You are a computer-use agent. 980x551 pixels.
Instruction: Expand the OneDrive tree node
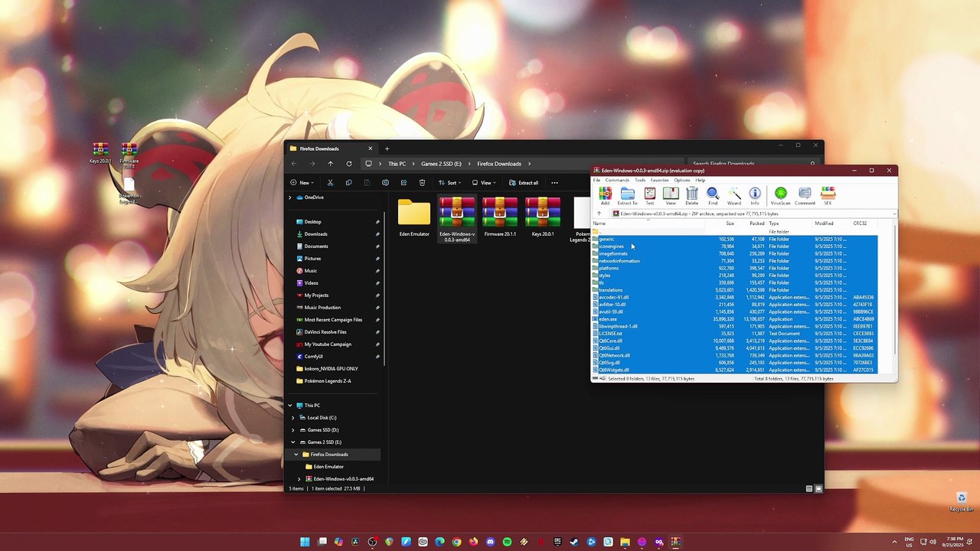point(289,197)
